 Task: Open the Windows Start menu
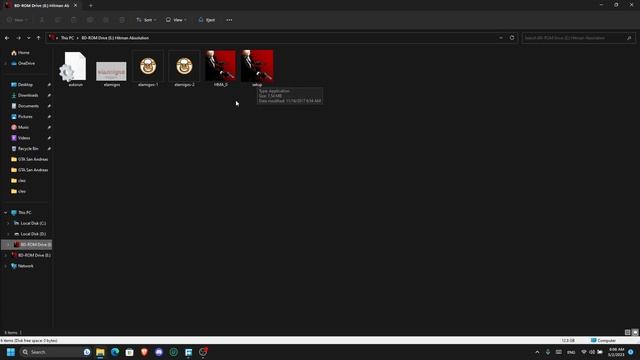(x=11, y=352)
